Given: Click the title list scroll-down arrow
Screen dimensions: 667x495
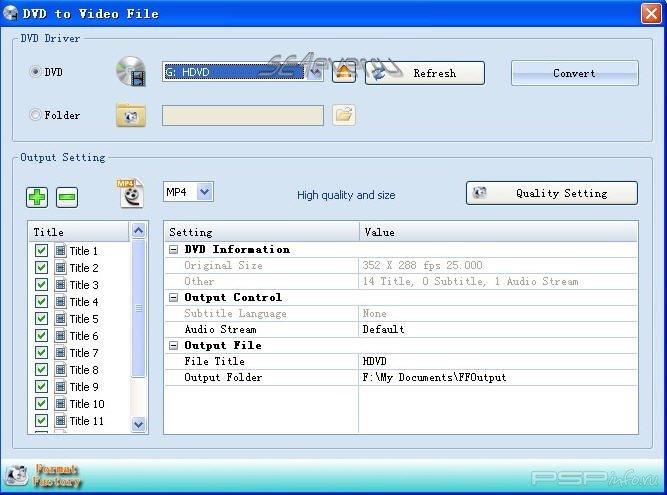Looking at the screenshot, I should click(x=139, y=424).
